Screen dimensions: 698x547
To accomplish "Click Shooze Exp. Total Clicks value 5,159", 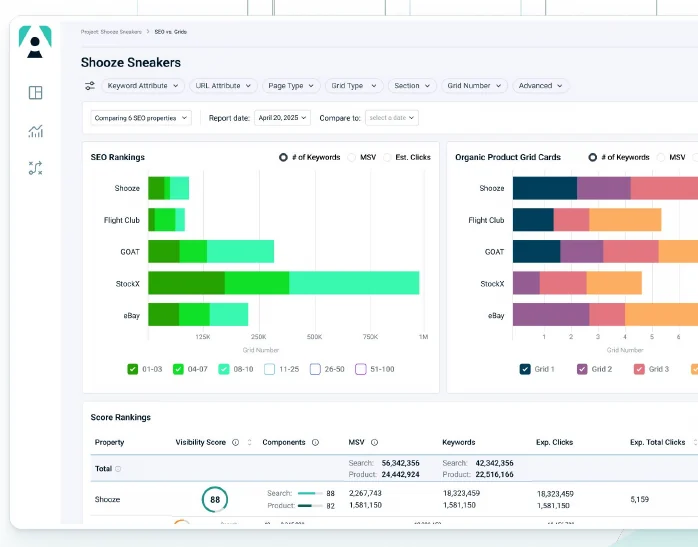I will pos(640,499).
